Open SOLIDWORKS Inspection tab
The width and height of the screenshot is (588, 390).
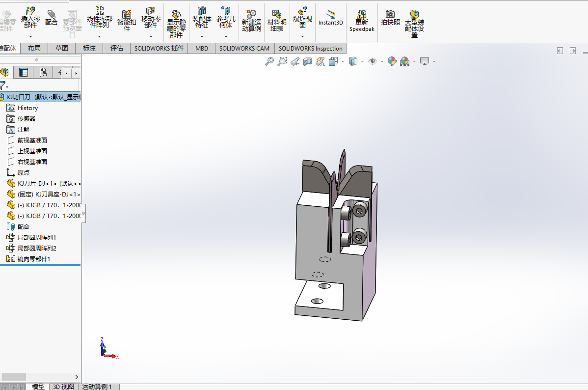[x=311, y=48]
